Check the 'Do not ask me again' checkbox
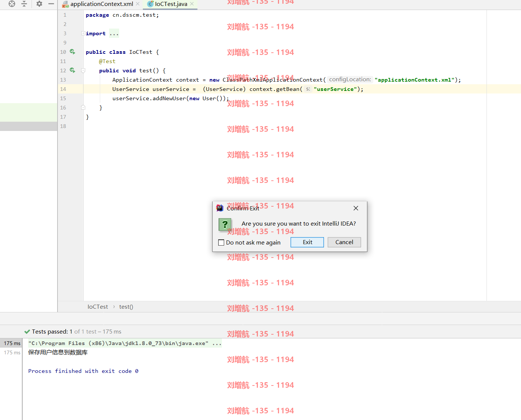521x420 pixels. 221,243
